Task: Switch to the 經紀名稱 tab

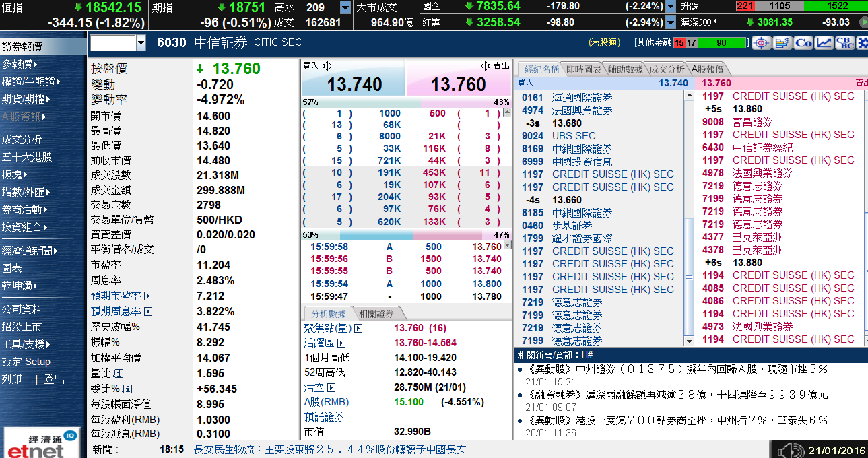Action: 540,69
